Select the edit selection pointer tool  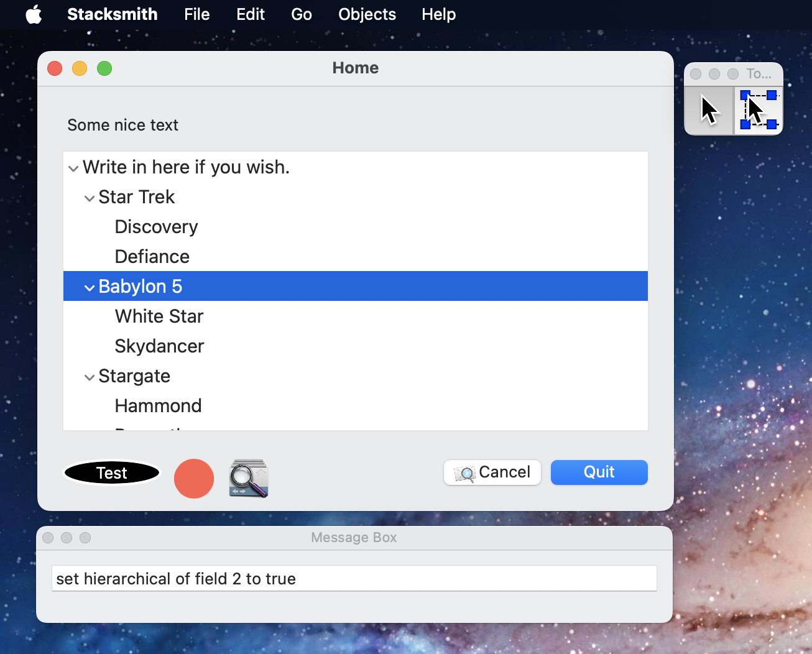(759, 110)
